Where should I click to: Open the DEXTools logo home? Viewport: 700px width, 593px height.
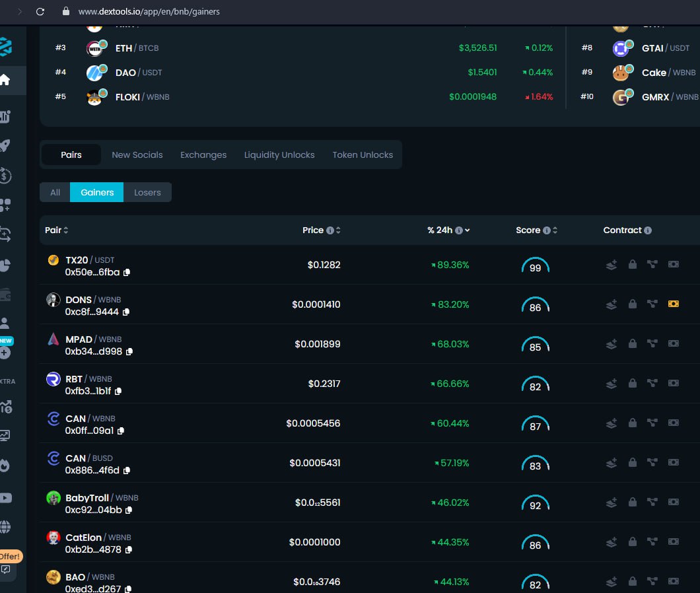click(x=5, y=46)
